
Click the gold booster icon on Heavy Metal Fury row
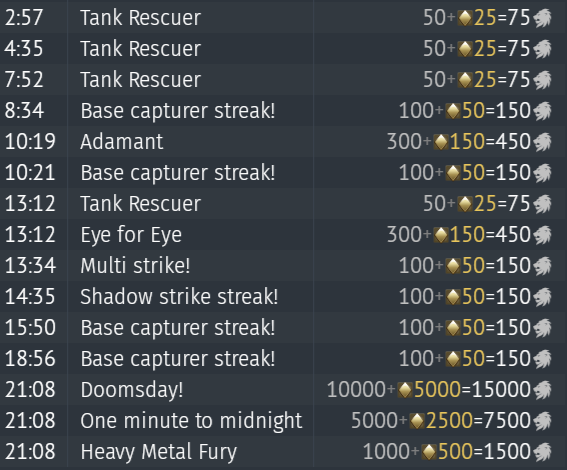click(429, 452)
